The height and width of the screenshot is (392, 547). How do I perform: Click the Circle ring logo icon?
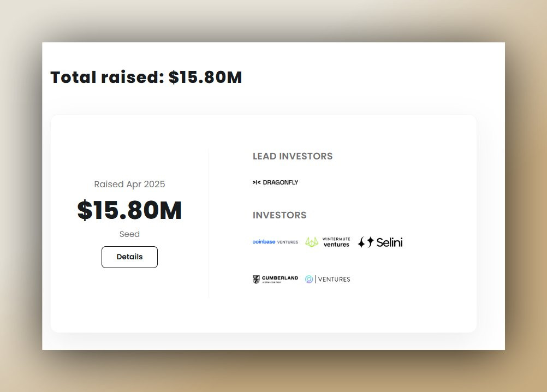(309, 280)
